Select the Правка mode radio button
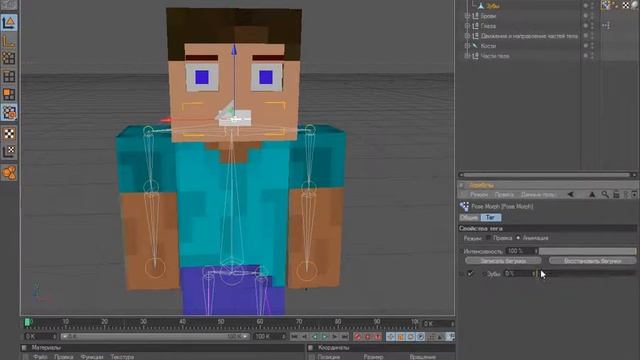This screenshot has width=640, height=360. 488,238
